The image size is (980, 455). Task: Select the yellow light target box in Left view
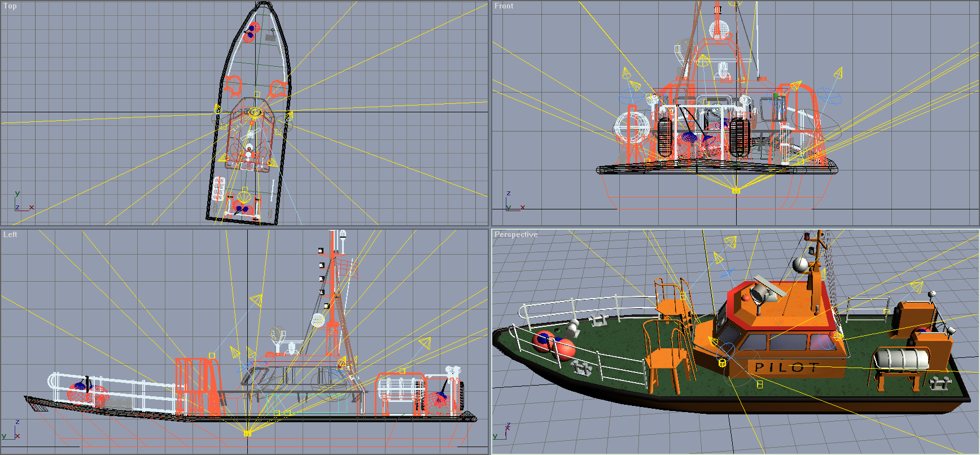[x=247, y=434]
